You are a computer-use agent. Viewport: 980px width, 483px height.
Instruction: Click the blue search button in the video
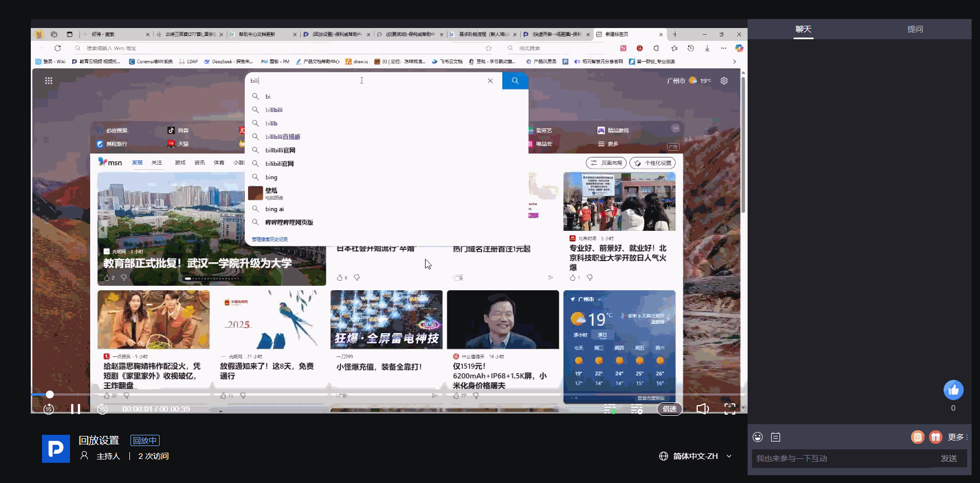(x=515, y=81)
